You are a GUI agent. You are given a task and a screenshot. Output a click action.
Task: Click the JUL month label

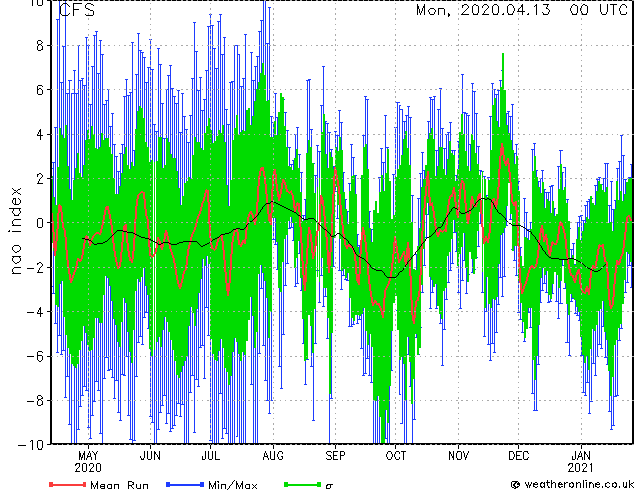[211, 456]
